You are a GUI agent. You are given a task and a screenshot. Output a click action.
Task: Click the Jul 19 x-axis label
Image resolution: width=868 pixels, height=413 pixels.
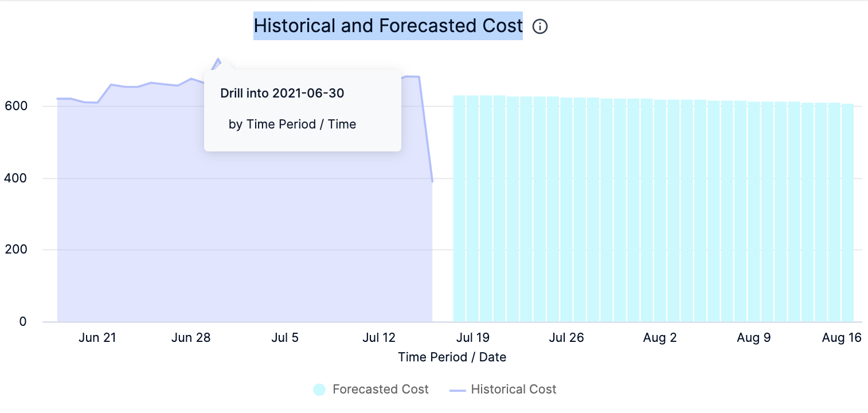point(472,338)
